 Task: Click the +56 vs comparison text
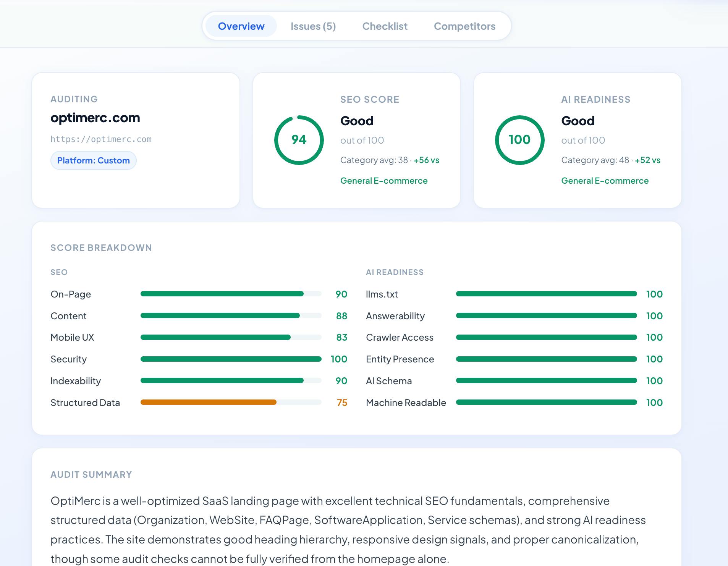[x=426, y=160]
